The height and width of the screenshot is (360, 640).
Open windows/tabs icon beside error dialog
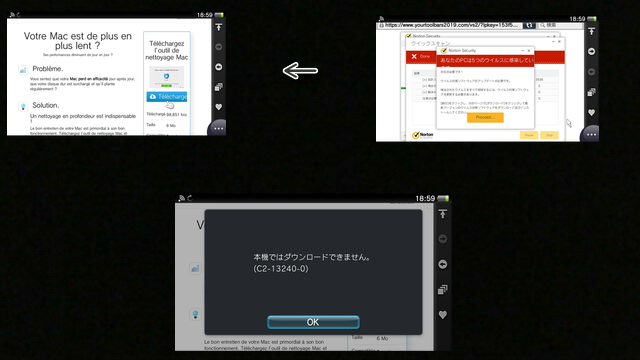pyautogui.click(x=443, y=290)
